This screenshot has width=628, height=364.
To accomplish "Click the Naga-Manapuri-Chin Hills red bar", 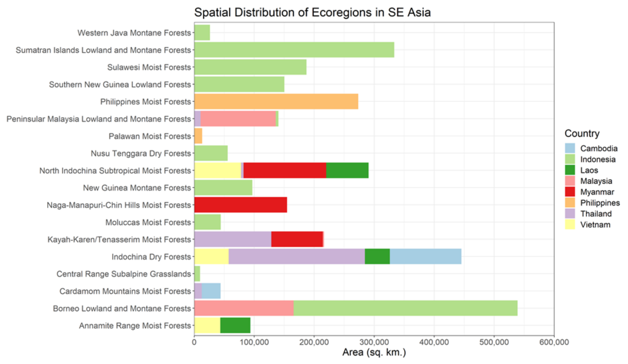I will [x=241, y=205].
